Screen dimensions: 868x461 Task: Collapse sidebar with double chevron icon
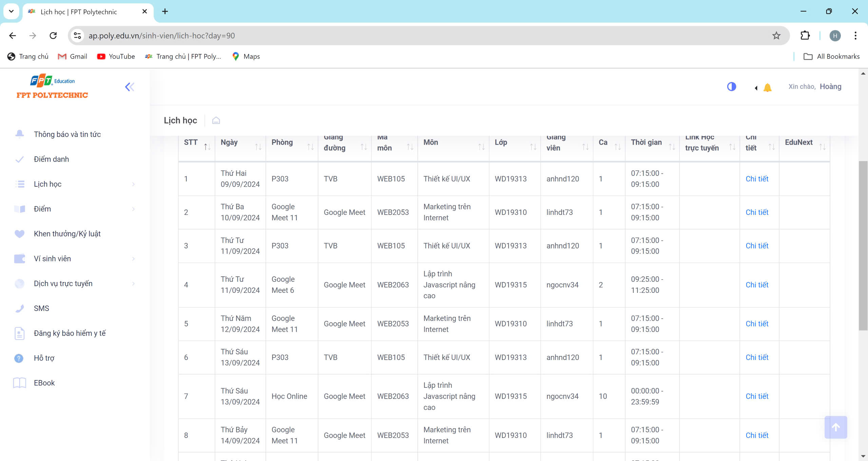tap(130, 87)
